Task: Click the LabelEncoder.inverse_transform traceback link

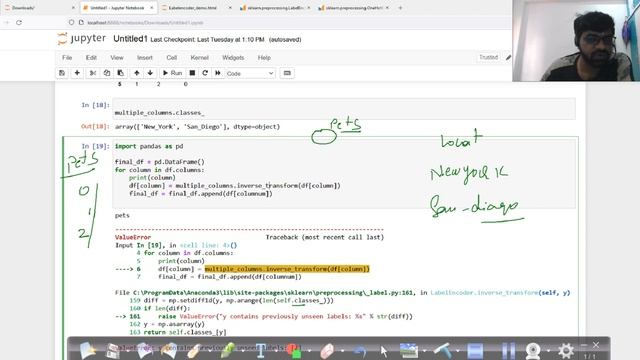Action: (x=484, y=293)
